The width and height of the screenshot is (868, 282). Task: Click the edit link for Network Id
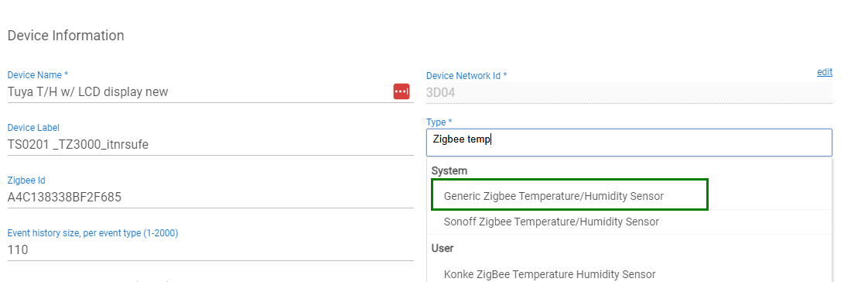coord(824,72)
